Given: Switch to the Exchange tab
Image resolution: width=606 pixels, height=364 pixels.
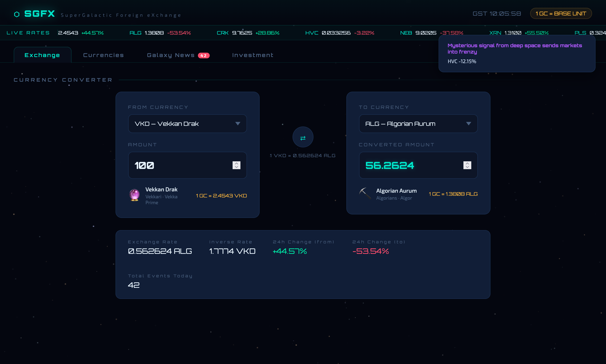Looking at the screenshot, I should (42, 55).
